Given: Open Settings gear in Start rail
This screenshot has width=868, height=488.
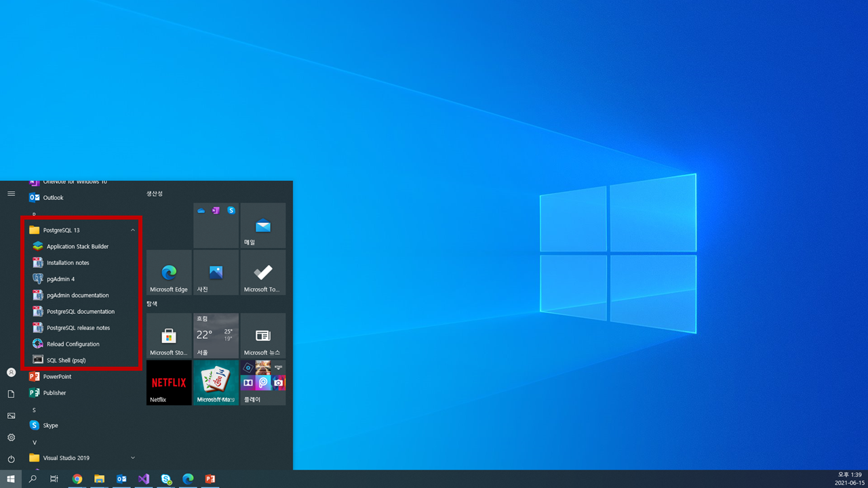Looking at the screenshot, I should tap(11, 438).
